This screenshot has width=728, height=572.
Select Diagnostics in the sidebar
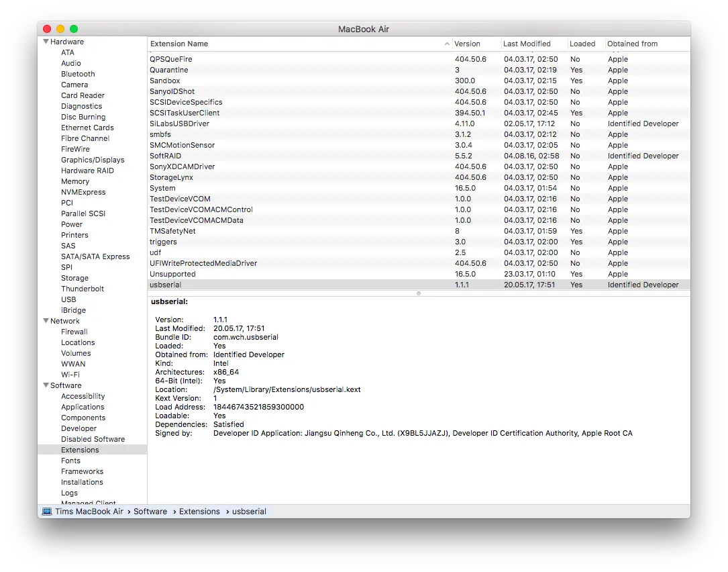click(x=81, y=106)
